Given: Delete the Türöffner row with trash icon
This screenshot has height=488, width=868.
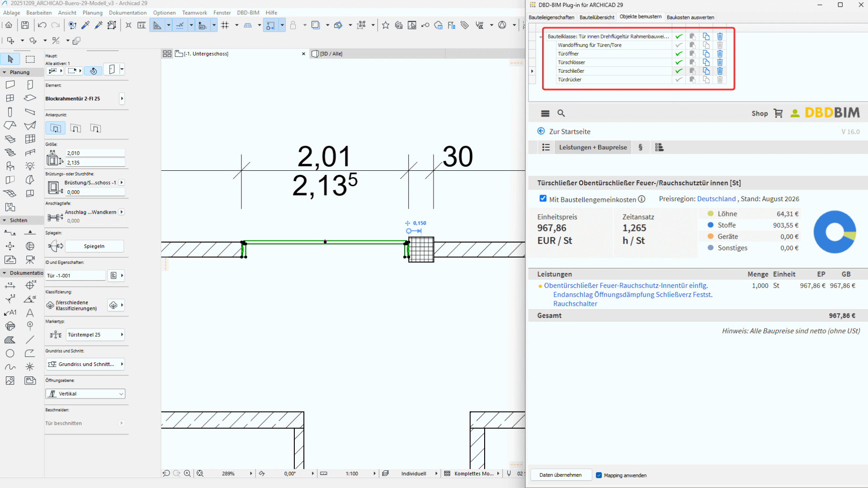Looking at the screenshot, I should pyautogui.click(x=720, y=54).
